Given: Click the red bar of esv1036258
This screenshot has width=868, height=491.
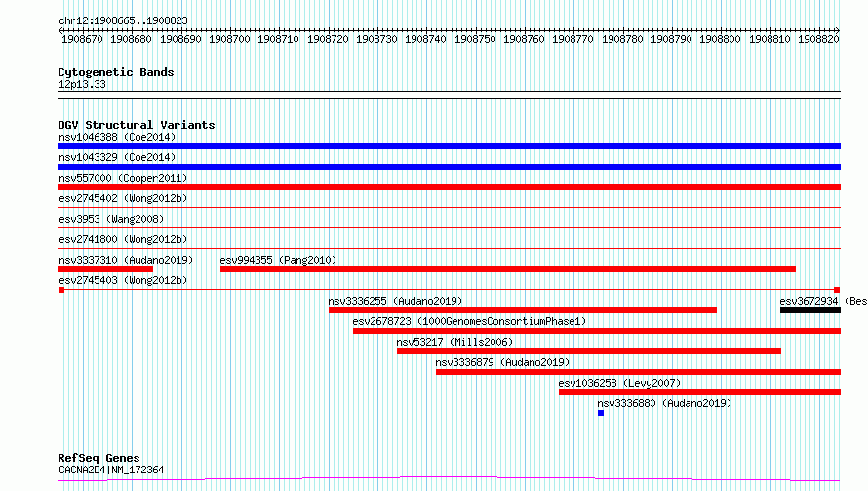Looking at the screenshot, I should [x=699, y=392].
